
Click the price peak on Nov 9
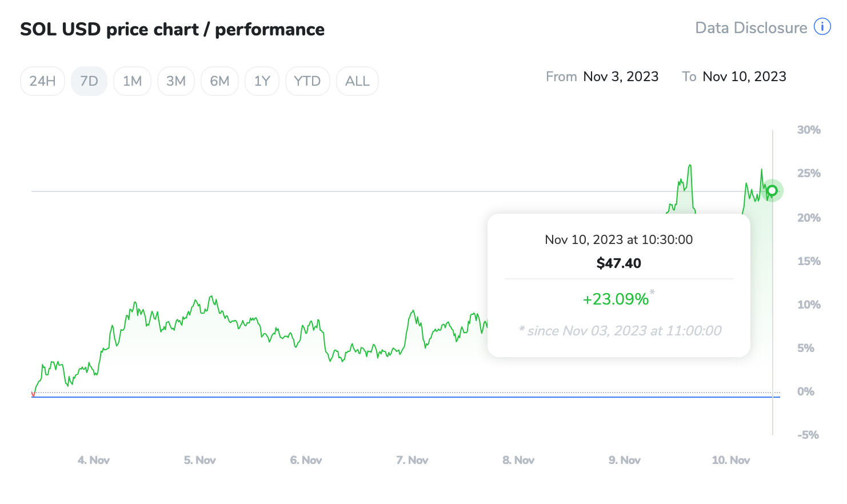[x=690, y=166]
